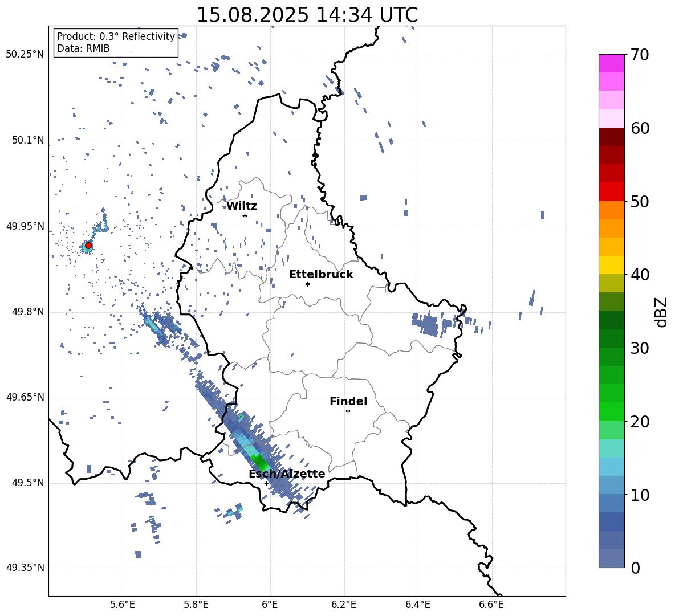Image resolution: width=675 pixels, height=616 pixels.
Task: Click the 6.6°E longitude label
Action: pyautogui.click(x=491, y=605)
